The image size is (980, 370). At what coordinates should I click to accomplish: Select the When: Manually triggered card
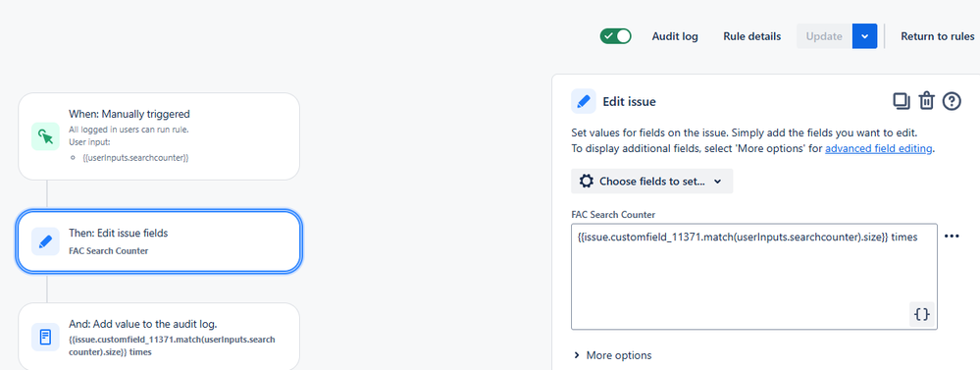coord(159,136)
